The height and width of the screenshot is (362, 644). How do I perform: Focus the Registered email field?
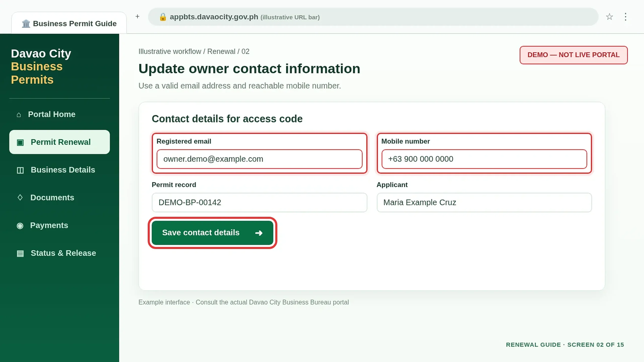[259, 159]
